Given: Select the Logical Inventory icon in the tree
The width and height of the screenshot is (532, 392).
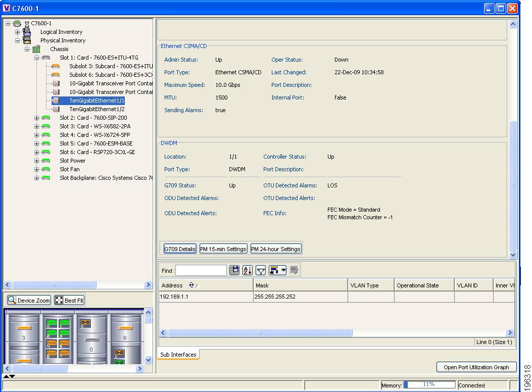Looking at the screenshot, I should pos(27,32).
